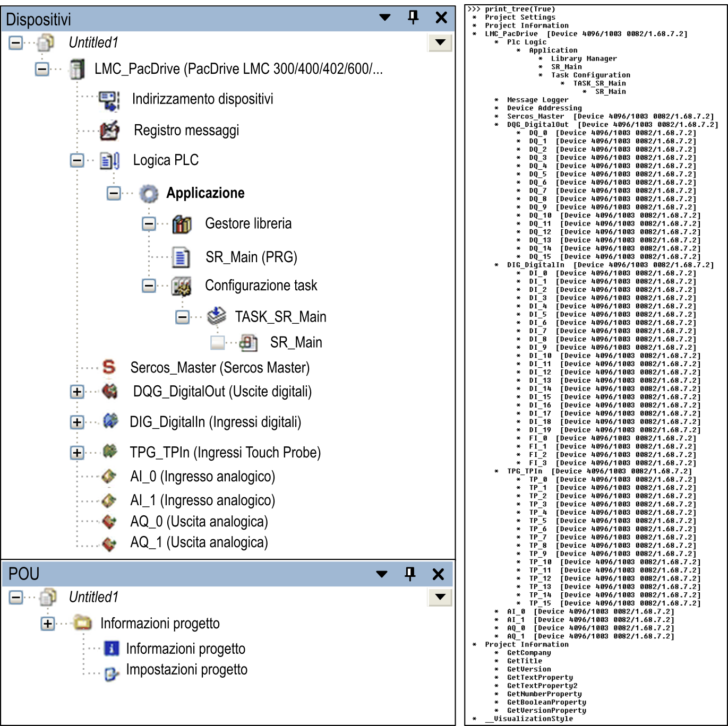Click the Configurazione task icon
The width and height of the screenshot is (728, 726).
pos(182,287)
